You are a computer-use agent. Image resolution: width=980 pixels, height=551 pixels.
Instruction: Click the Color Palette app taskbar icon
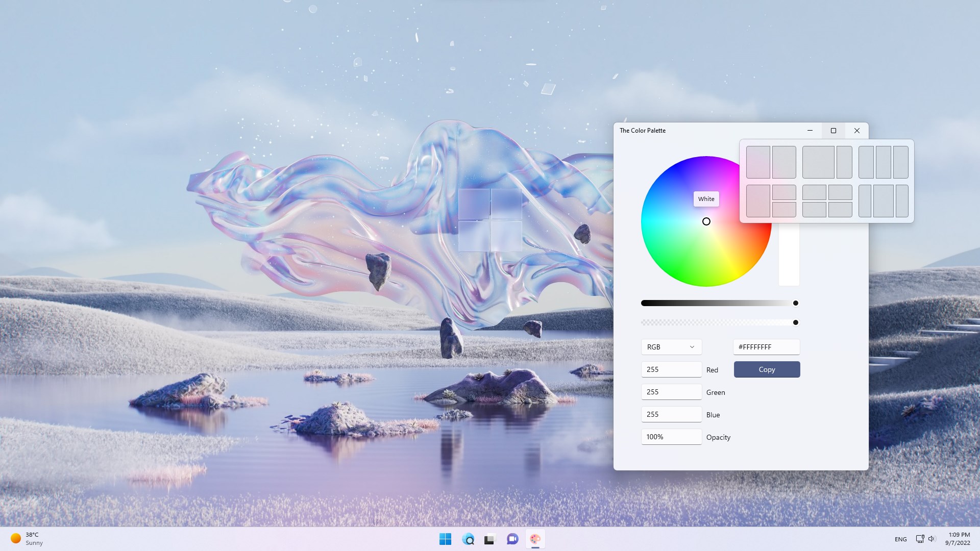tap(535, 539)
